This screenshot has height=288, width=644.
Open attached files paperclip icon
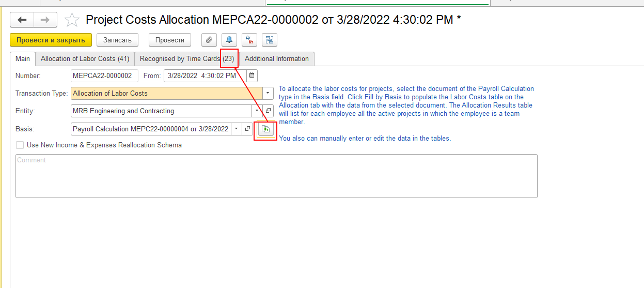pyautogui.click(x=209, y=40)
